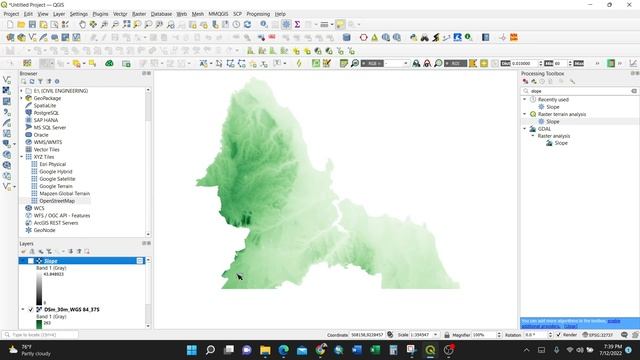640x360 pixels.
Task: Open the Windows Start menu
Action: pos(191,350)
